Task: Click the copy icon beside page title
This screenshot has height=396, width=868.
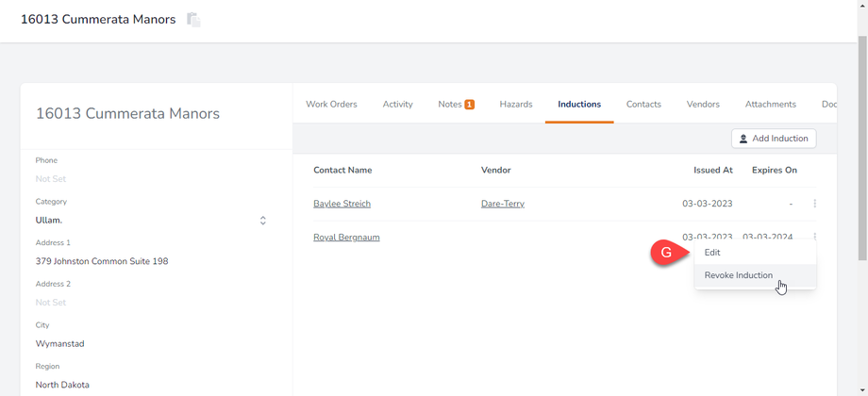Action: coord(193,20)
